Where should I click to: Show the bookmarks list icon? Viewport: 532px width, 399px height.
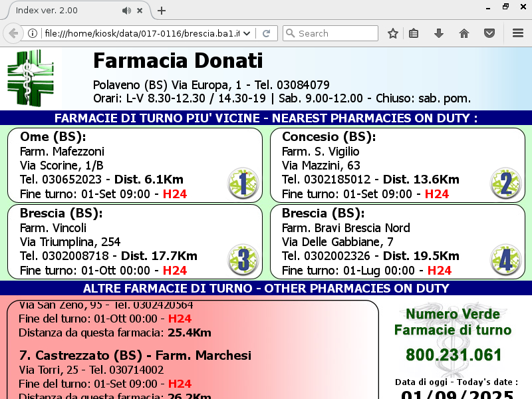(414, 33)
